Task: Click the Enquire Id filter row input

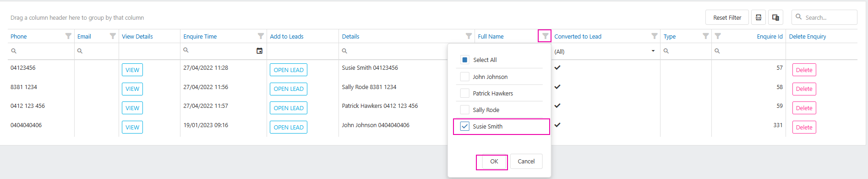Action: [x=748, y=51]
